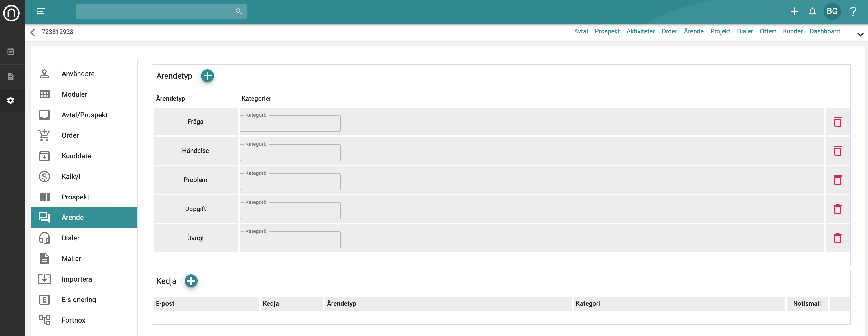Open the BG user avatar menu
The image size is (868, 336).
[x=832, y=11]
